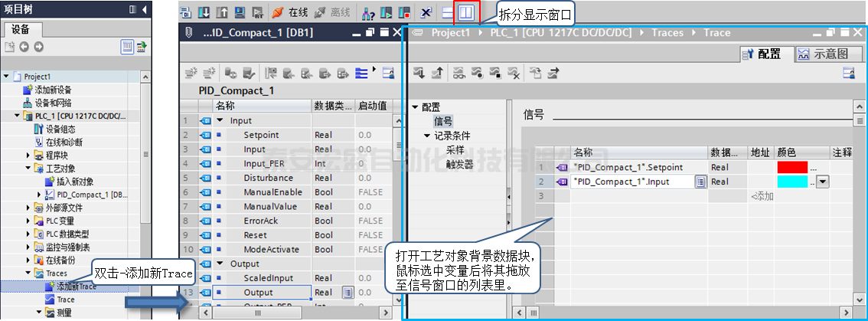Collapse the Output section in data block
The width and height of the screenshot is (868, 321).
pos(220,264)
